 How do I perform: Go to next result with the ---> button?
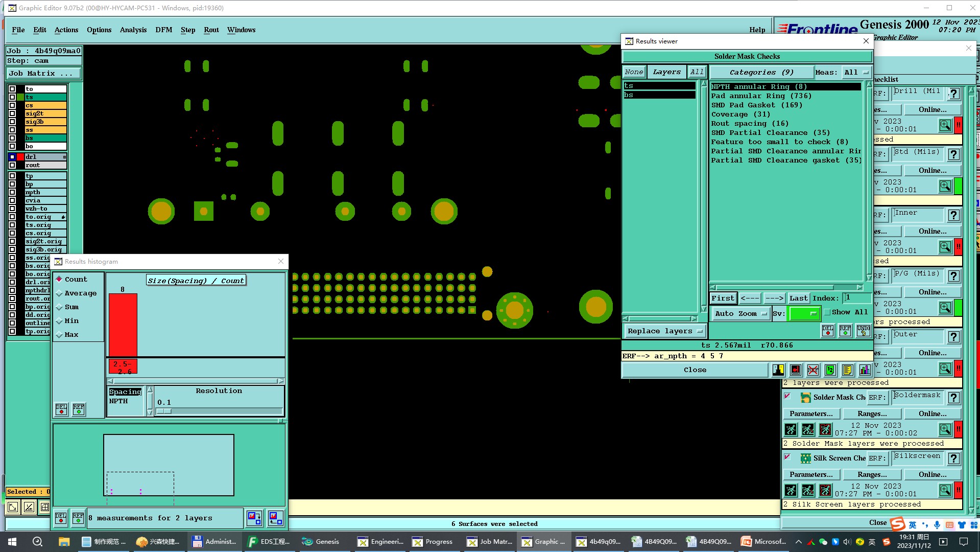(774, 298)
